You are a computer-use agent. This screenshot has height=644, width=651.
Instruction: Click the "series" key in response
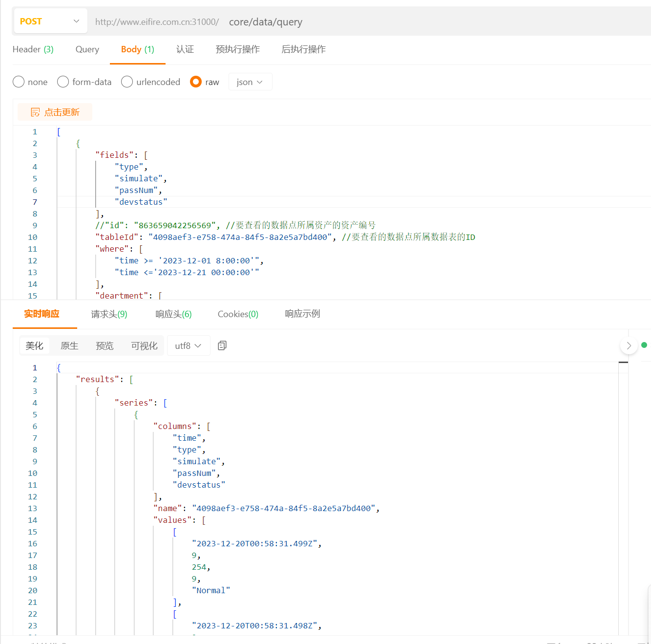(x=134, y=403)
